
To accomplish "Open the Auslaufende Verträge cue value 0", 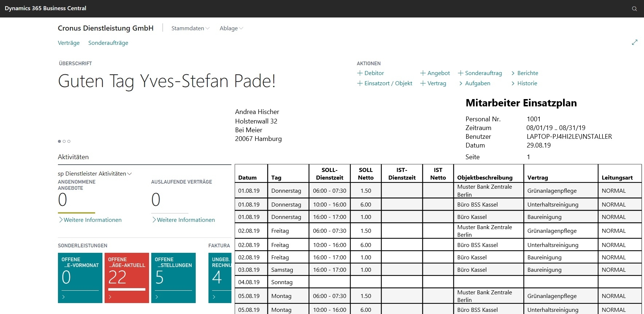I will click(x=156, y=200).
